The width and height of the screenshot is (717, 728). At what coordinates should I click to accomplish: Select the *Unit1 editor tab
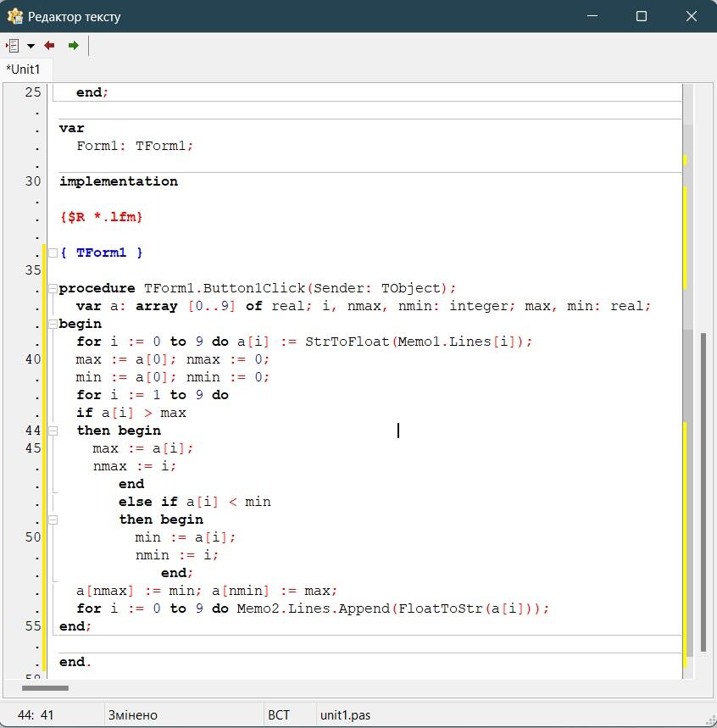(x=23, y=69)
